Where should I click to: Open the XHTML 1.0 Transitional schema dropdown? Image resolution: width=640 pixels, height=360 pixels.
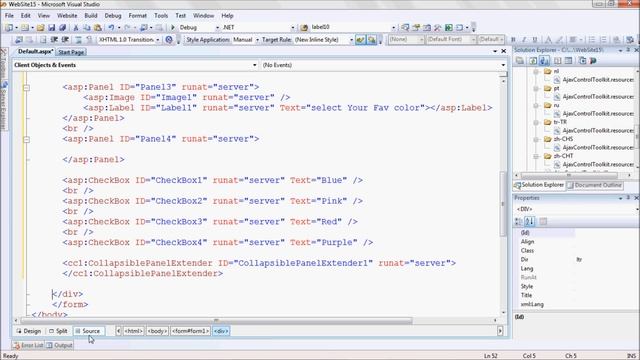point(158,40)
